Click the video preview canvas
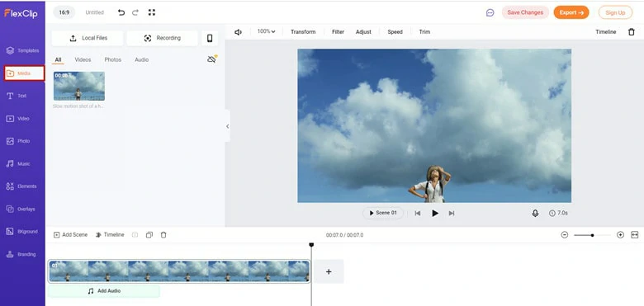 (434, 125)
